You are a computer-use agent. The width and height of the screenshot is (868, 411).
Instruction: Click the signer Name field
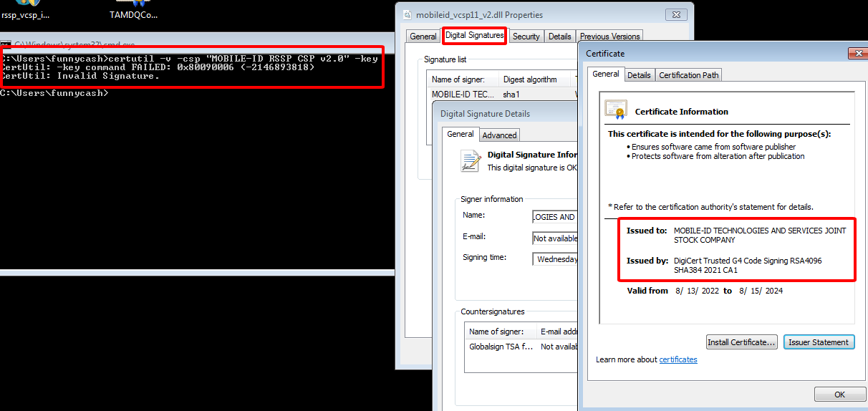point(554,217)
